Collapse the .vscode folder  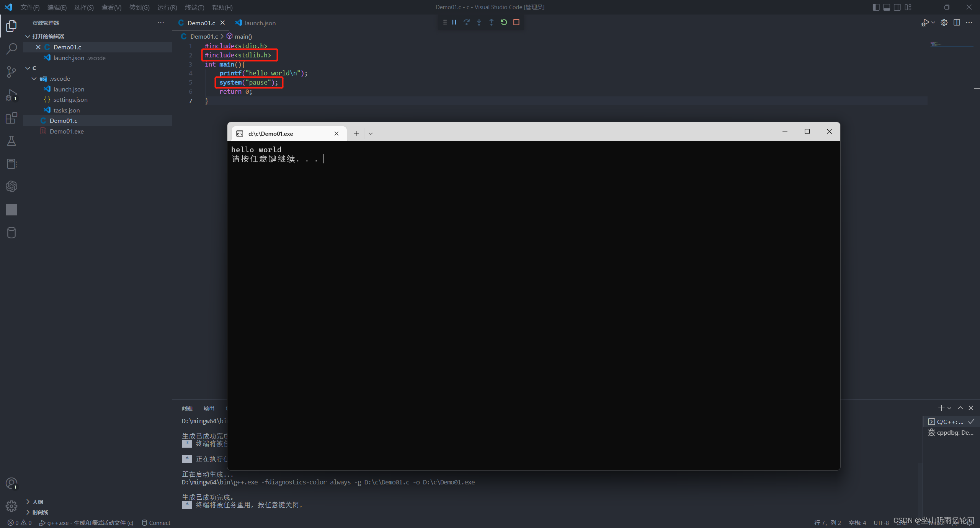[x=34, y=78]
